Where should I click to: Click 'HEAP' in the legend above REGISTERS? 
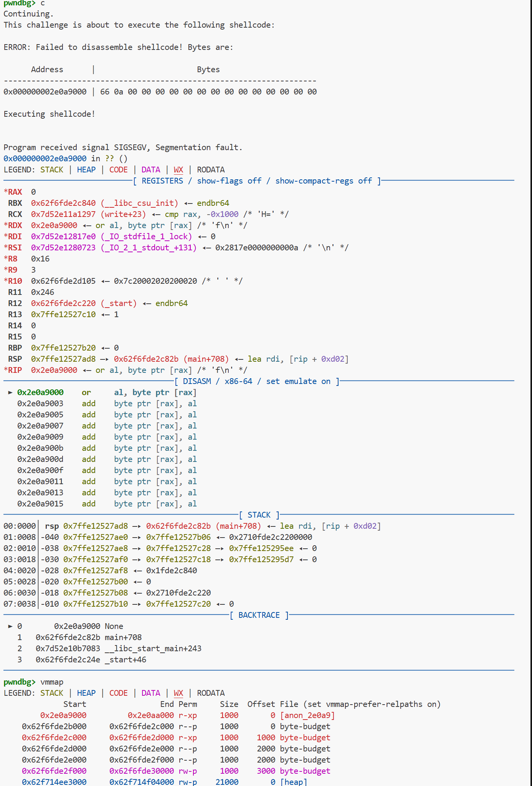click(86, 170)
